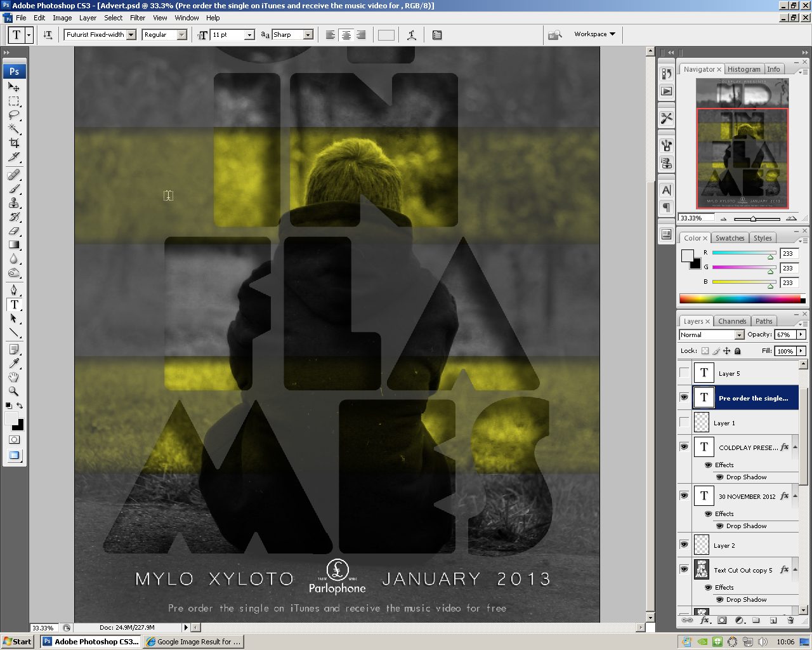Select the Brush tool
Image resolution: width=812 pixels, height=650 pixels.
14,189
